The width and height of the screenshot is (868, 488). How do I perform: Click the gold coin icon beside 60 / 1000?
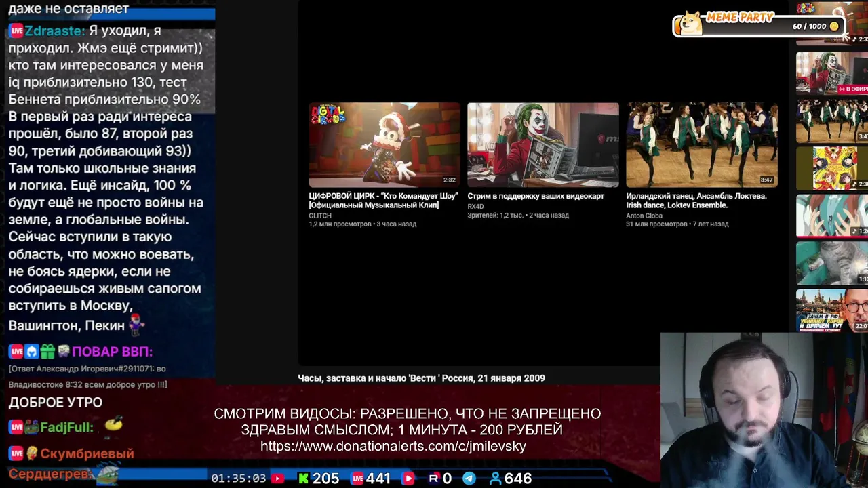pyautogui.click(x=834, y=26)
